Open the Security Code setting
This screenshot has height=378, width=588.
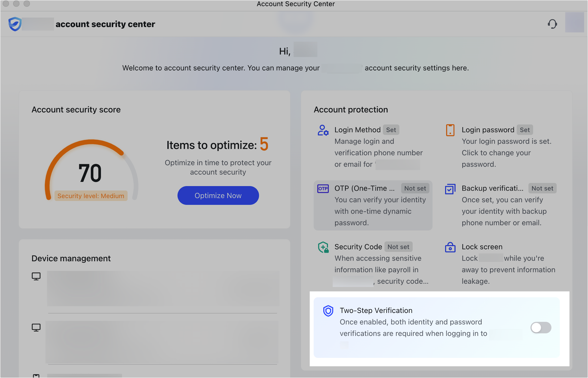(x=373, y=264)
